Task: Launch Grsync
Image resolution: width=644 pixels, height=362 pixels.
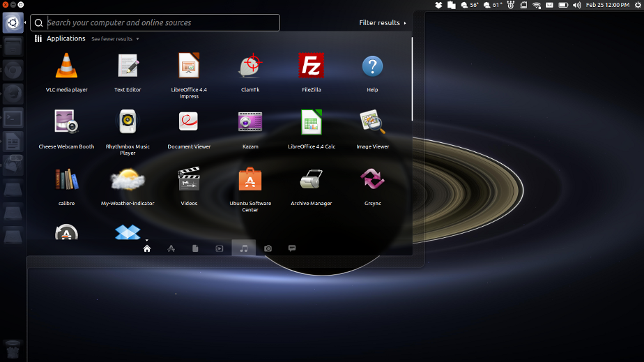Action: [372, 186]
